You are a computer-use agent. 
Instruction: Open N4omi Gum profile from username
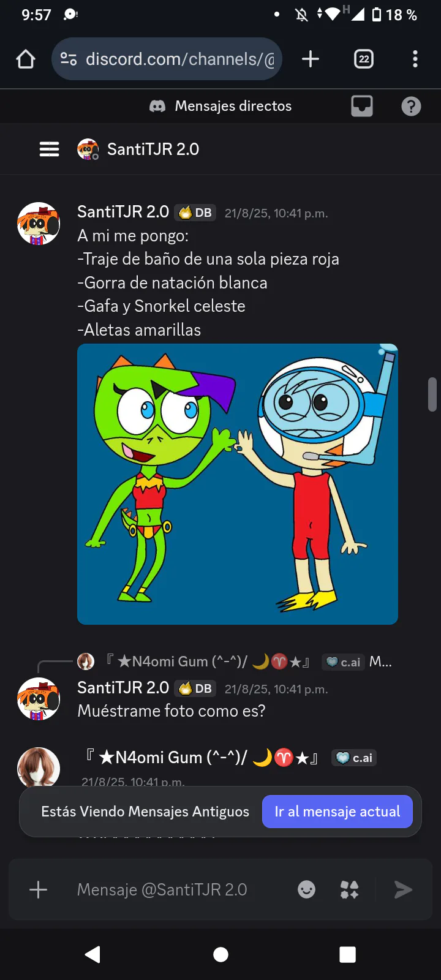pos(202,758)
